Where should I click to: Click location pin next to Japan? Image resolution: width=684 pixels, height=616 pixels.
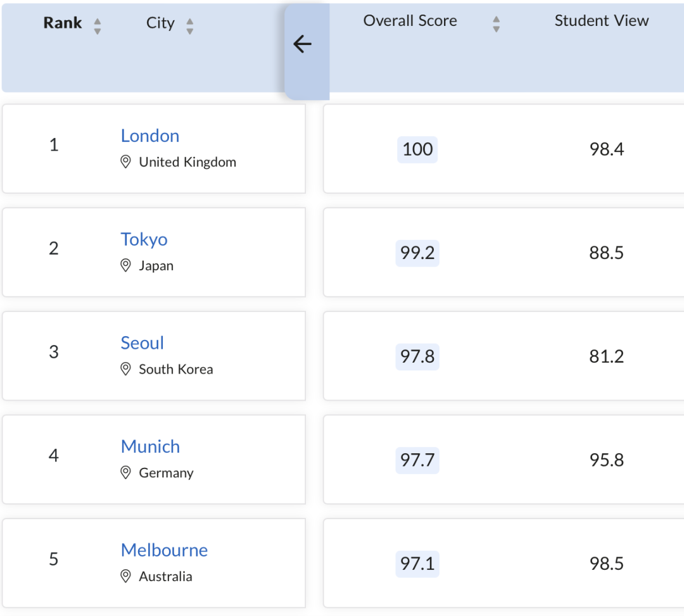[x=125, y=265]
